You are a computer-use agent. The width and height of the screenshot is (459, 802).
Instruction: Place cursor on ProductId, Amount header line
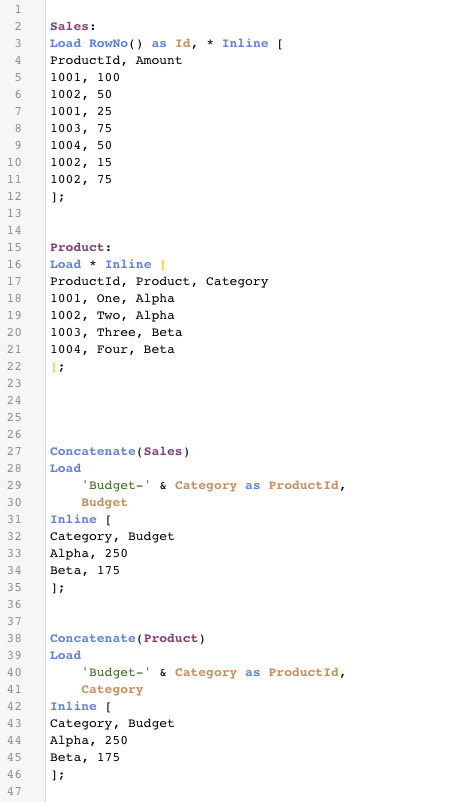click(x=116, y=60)
